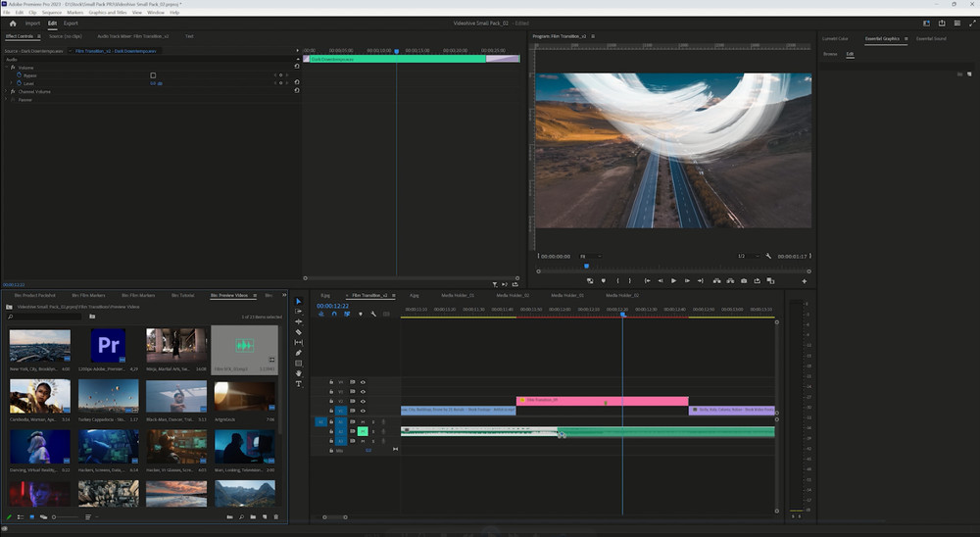This screenshot has height=537, width=980.
Task: Click Find magnifier icon in Project panel footer
Action: [241, 517]
